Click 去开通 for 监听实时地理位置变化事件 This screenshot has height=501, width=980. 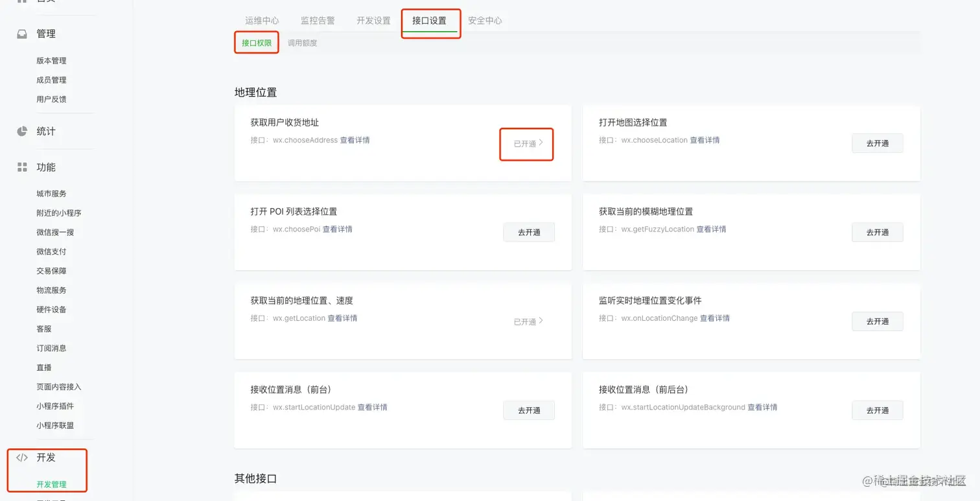878,321
